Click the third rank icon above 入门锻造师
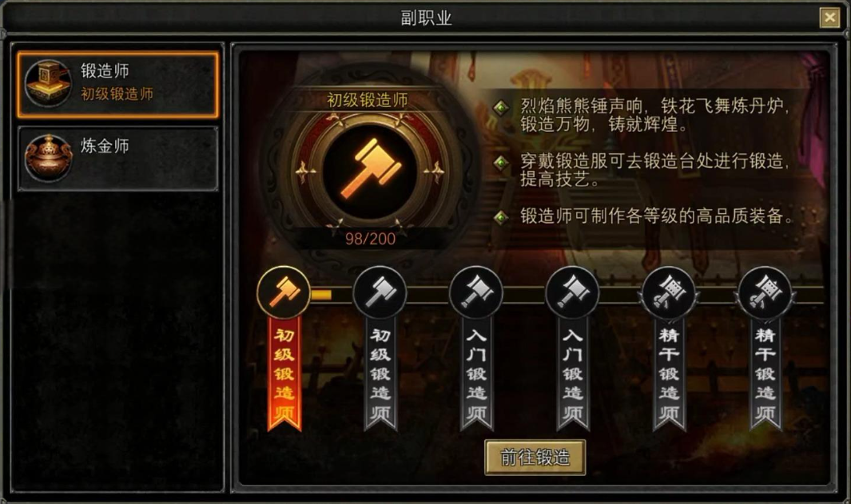 pos(476,292)
